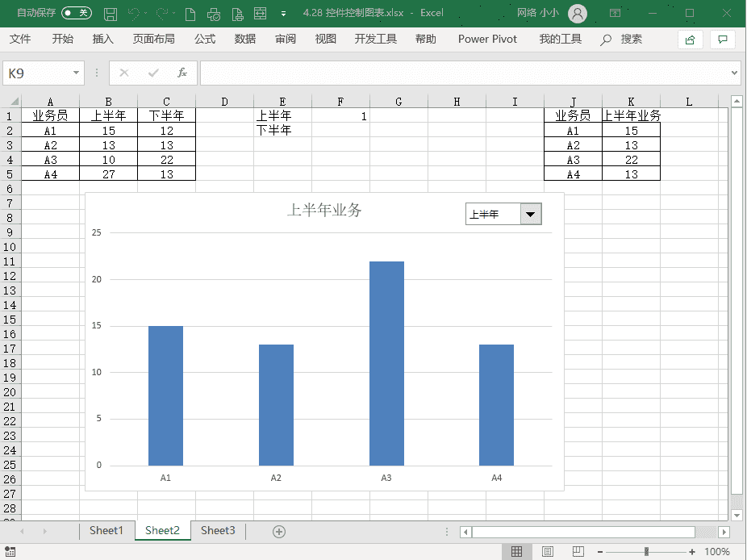This screenshot has height=560, width=747.
Task: Switch to Page Break Preview icon
Action: tap(578, 551)
